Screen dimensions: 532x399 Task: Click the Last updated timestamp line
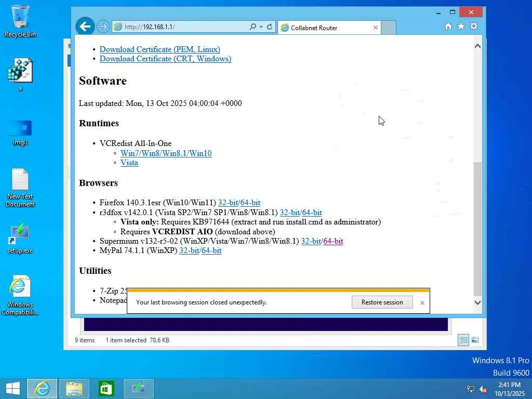click(x=160, y=103)
